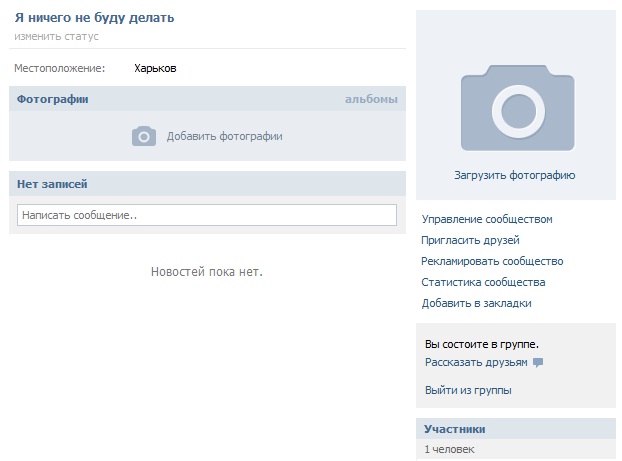The image size is (622, 461).
Task: Click Загрузить фотографию link
Action: pyautogui.click(x=514, y=175)
